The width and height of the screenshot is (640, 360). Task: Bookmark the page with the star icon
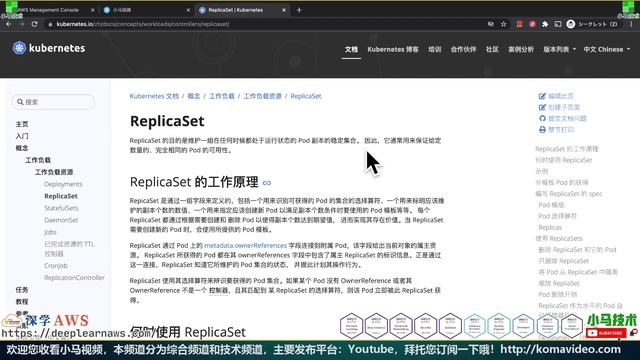pyautogui.click(x=504, y=24)
